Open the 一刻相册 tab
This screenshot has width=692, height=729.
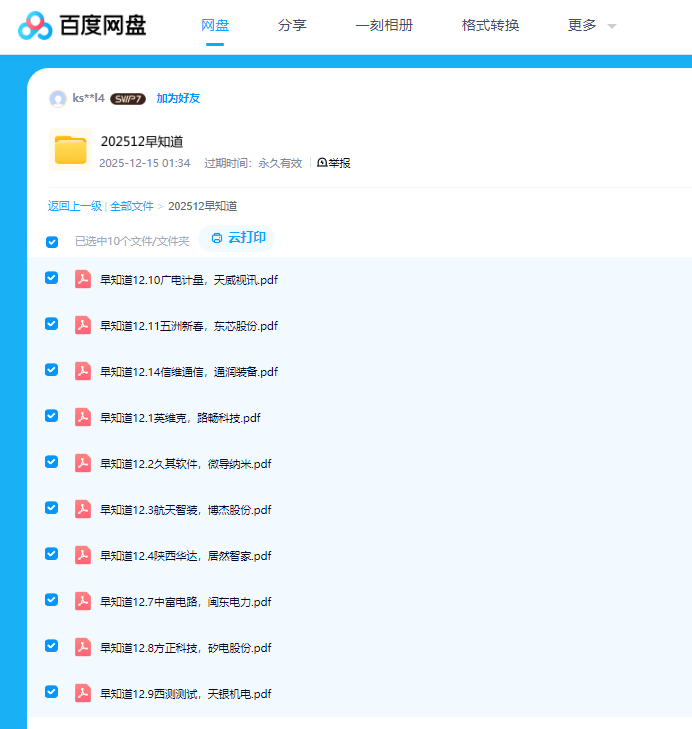384,25
